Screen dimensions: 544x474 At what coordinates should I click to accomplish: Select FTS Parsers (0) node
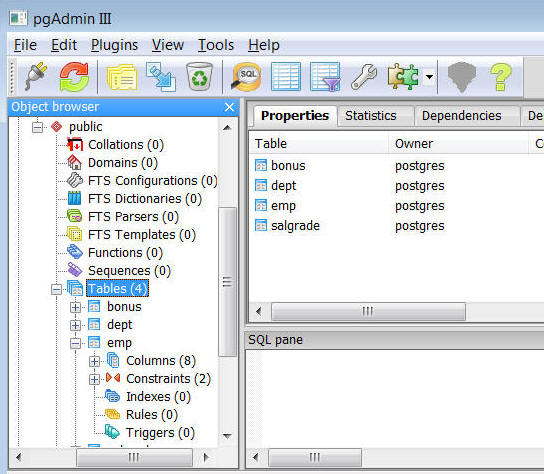point(134,217)
